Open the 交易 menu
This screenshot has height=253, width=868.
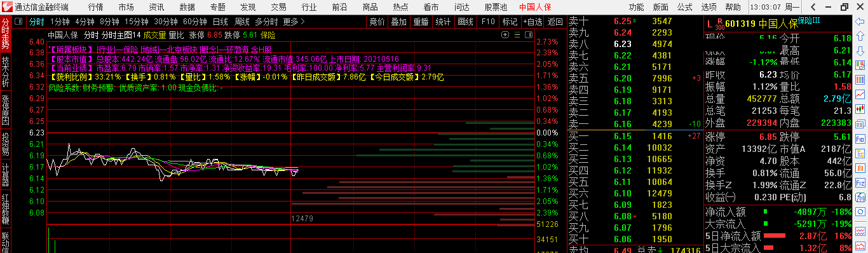(x=278, y=7)
